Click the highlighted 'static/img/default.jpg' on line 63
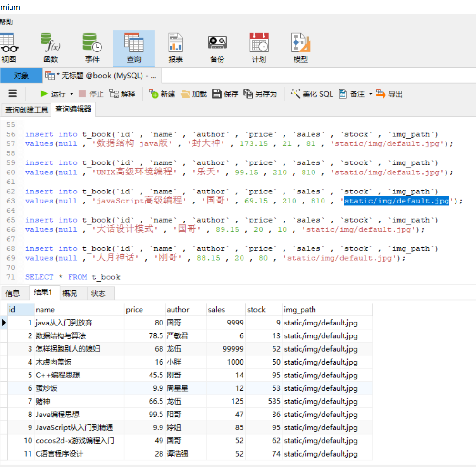The image size is (476, 467). coord(396,201)
